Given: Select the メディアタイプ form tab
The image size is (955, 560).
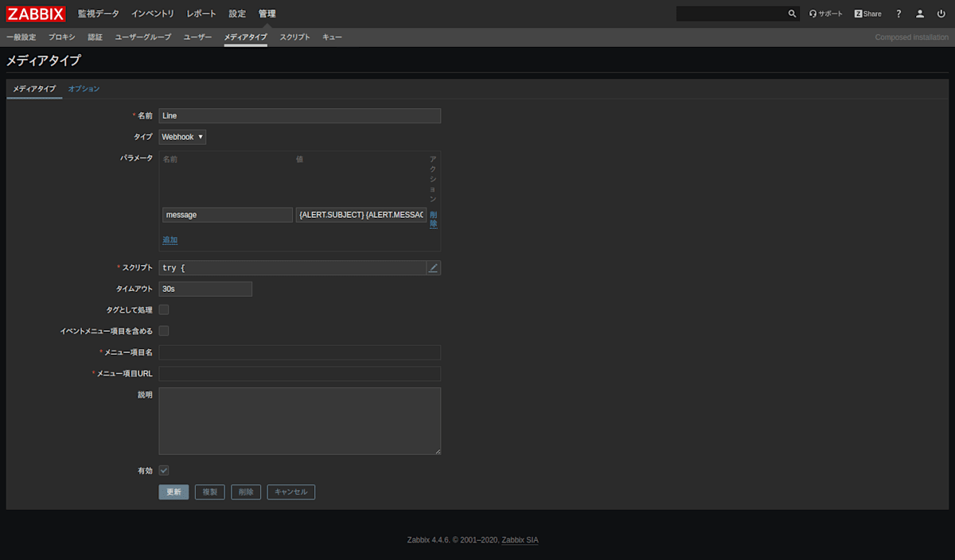Looking at the screenshot, I should tap(34, 89).
